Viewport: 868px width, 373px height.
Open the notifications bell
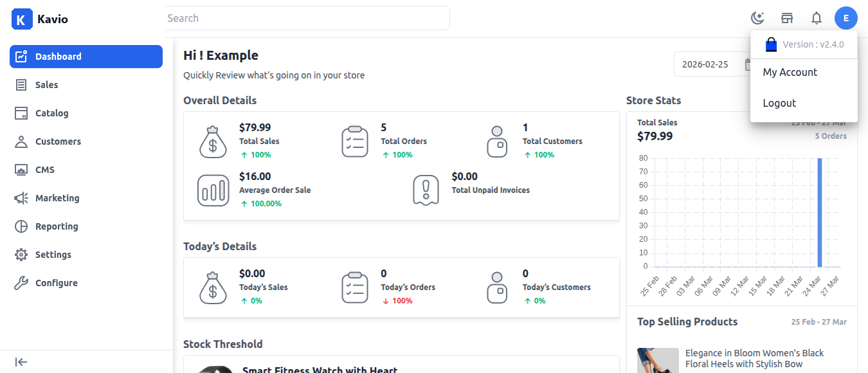pyautogui.click(x=817, y=18)
